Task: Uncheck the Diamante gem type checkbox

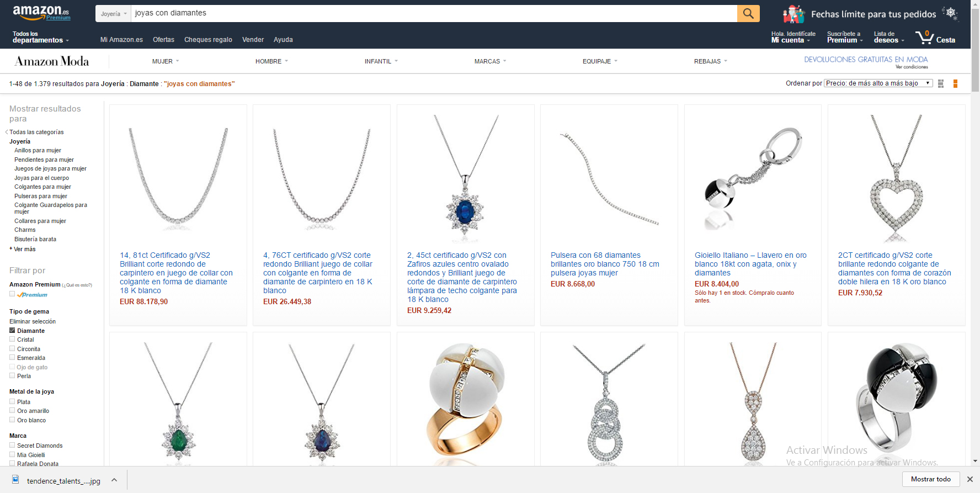Action: 12,330
